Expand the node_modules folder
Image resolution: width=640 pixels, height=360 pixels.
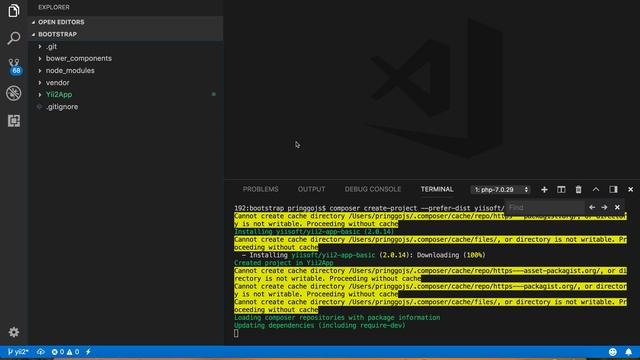click(125, 71)
